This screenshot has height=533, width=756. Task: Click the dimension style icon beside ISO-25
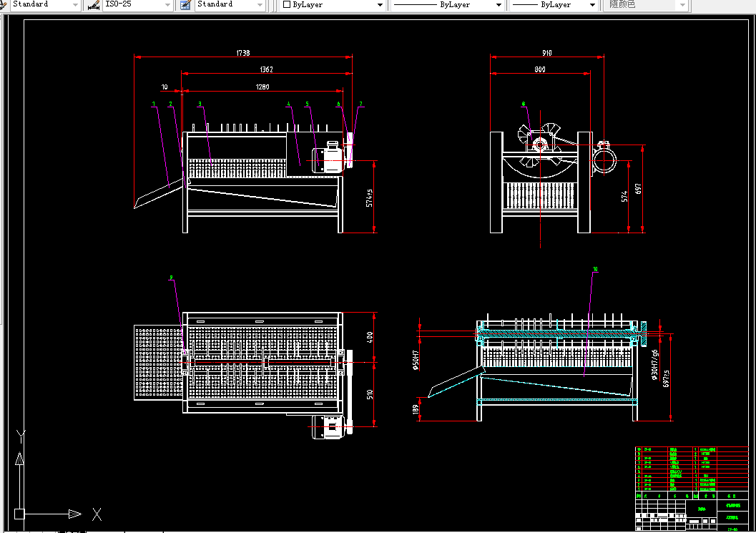click(94, 5)
